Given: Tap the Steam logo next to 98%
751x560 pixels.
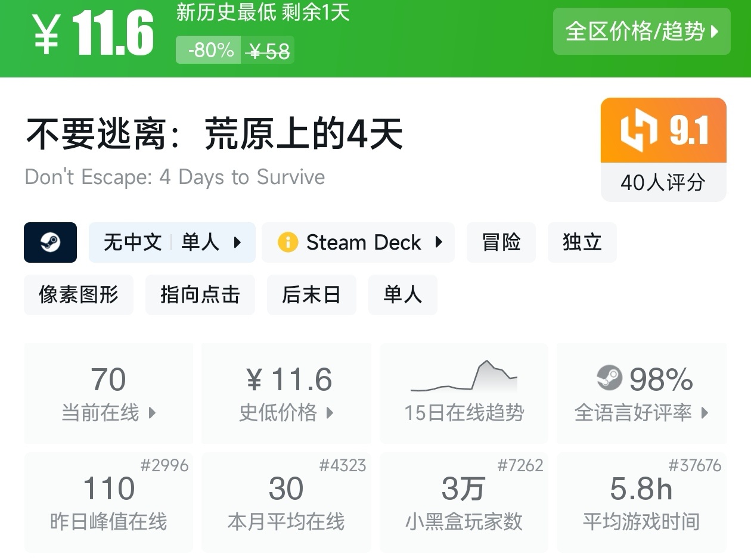Looking at the screenshot, I should tap(609, 378).
